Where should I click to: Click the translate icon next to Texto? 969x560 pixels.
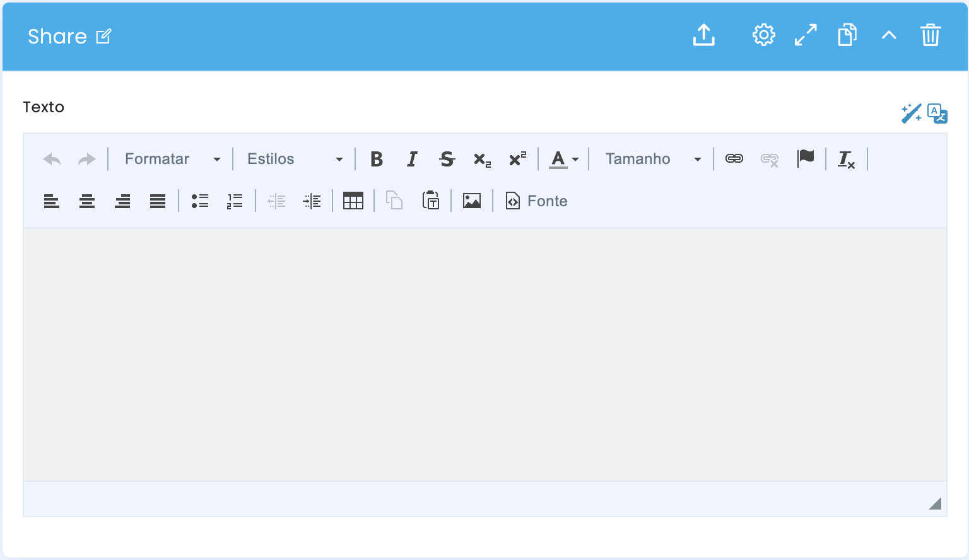point(937,114)
